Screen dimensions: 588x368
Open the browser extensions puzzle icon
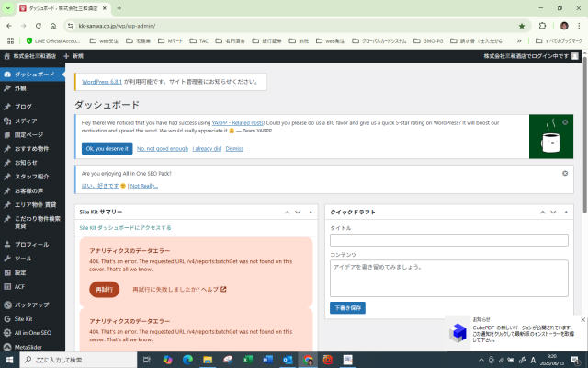(542, 26)
